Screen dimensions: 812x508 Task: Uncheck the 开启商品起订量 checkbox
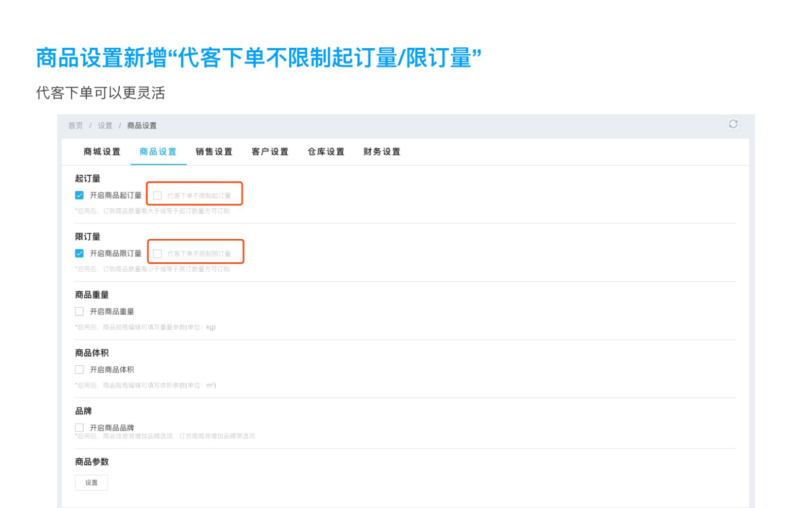[80, 196]
